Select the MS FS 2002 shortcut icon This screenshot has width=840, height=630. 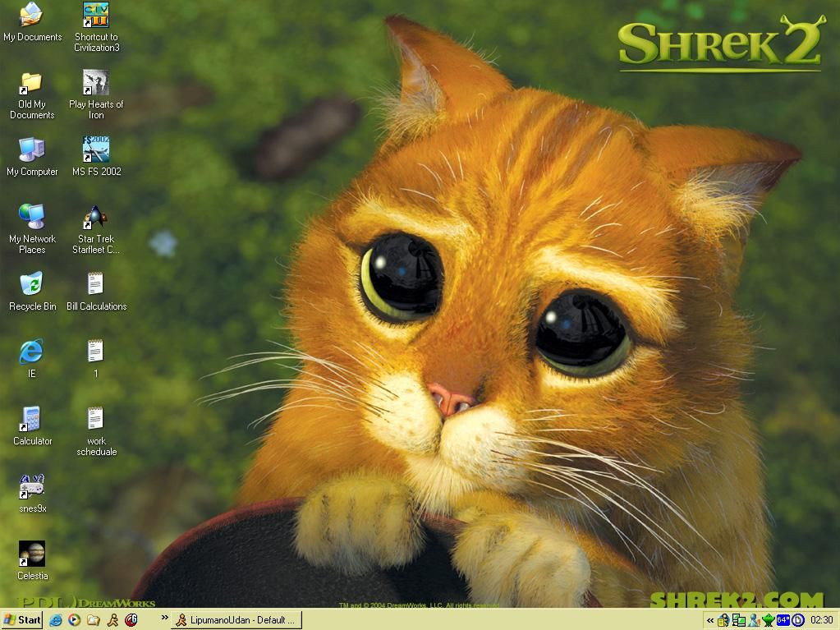click(96, 157)
